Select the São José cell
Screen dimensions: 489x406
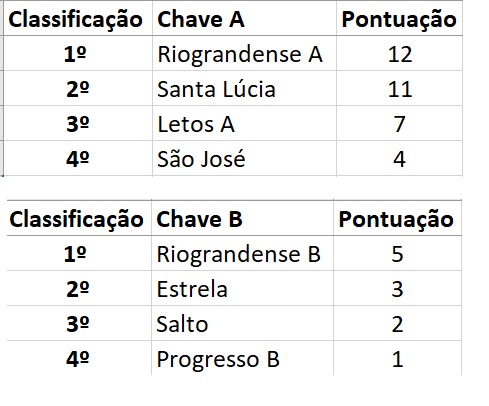244,158
